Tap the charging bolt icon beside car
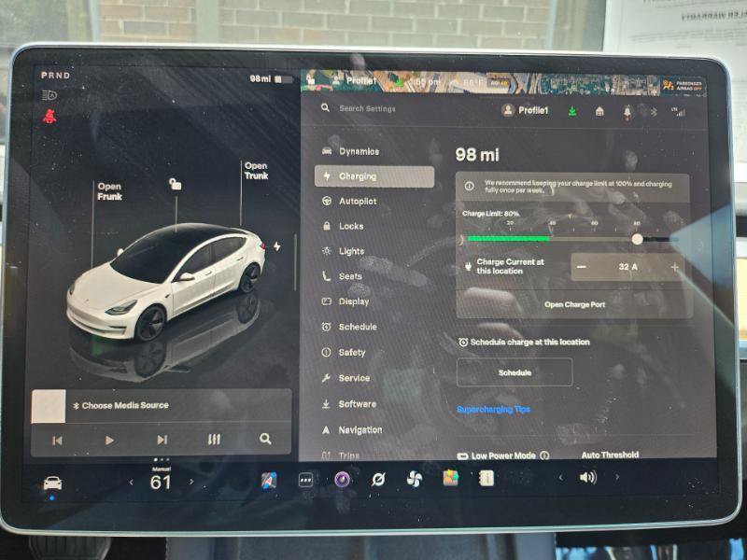The height and width of the screenshot is (560, 747). tap(276, 246)
